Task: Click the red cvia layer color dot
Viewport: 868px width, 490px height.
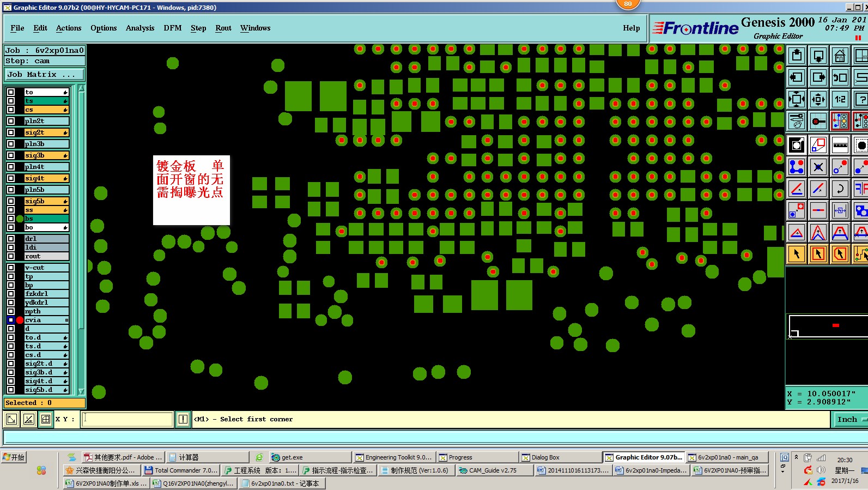Action: [x=20, y=320]
